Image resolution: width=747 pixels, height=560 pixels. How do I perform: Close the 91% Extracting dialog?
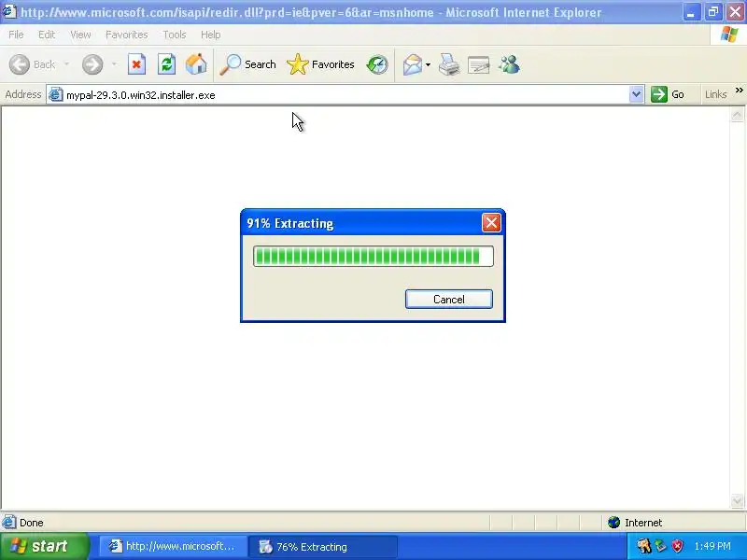coord(491,222)
